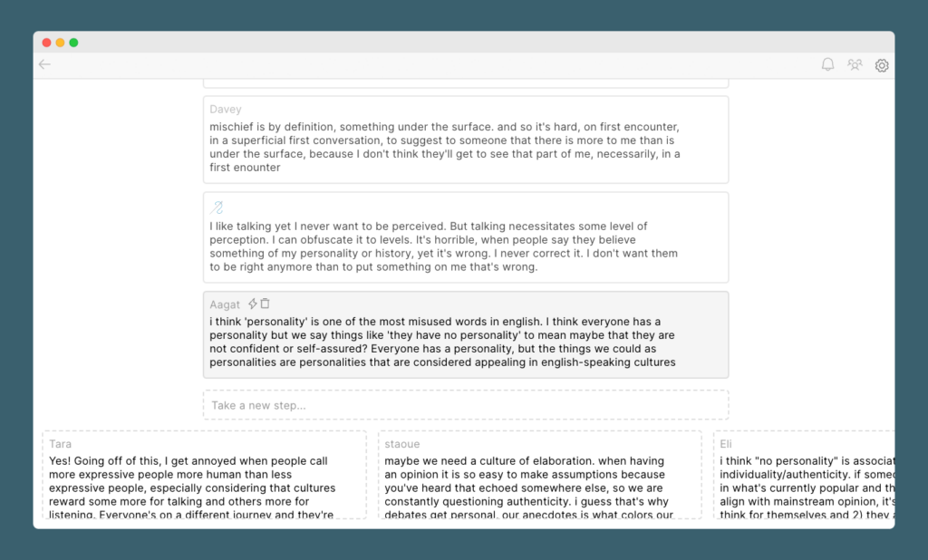Select Davey's step about mischief
Screen dimensions: 928x560
tap(466, 140)
